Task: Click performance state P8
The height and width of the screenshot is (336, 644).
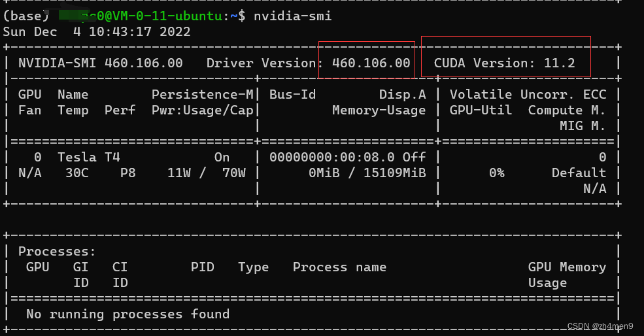Action: (x=127, y=173)
